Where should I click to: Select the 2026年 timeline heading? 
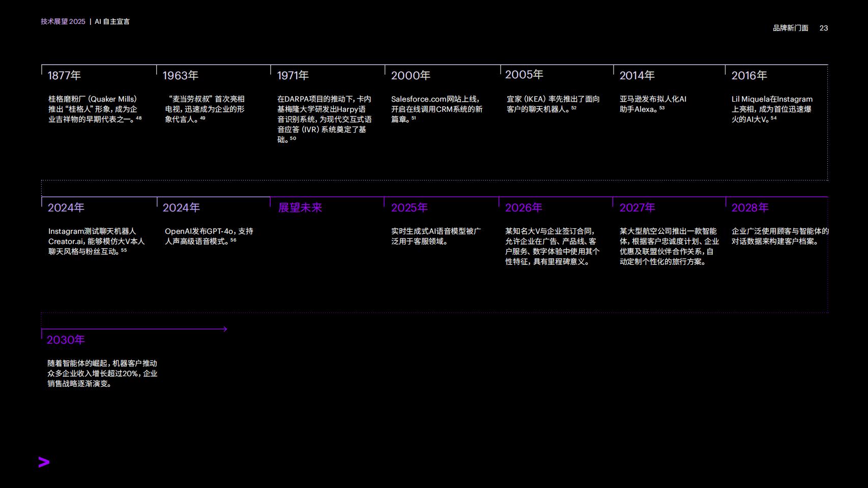coord(524,207)
